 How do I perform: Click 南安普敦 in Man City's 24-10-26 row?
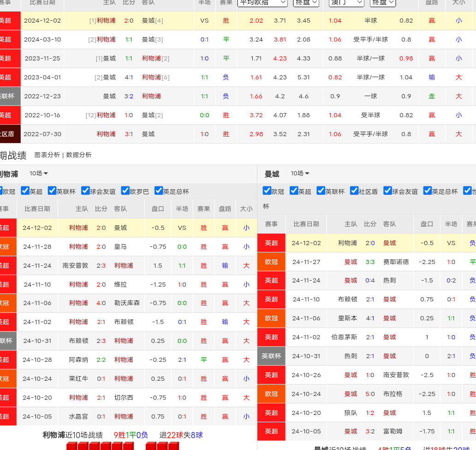[x=396, y=375]
